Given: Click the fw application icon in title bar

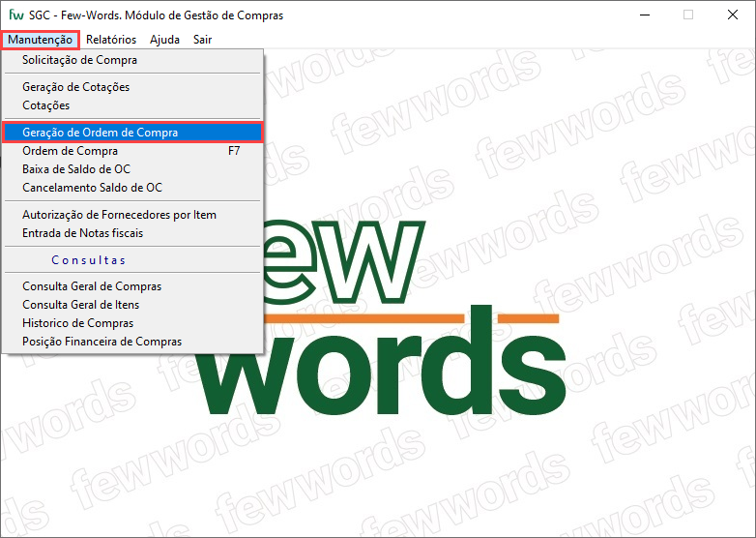Looking at the screenshot, I should point(15,15).
